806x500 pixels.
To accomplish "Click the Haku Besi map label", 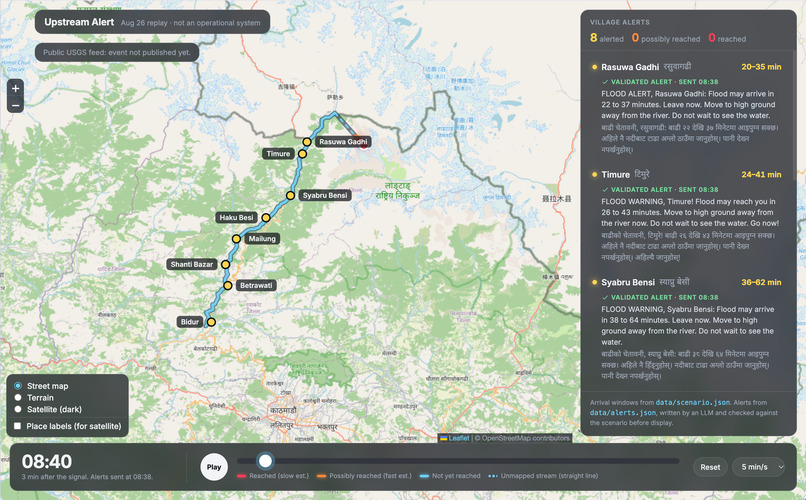I will click(x=236, y=218).
